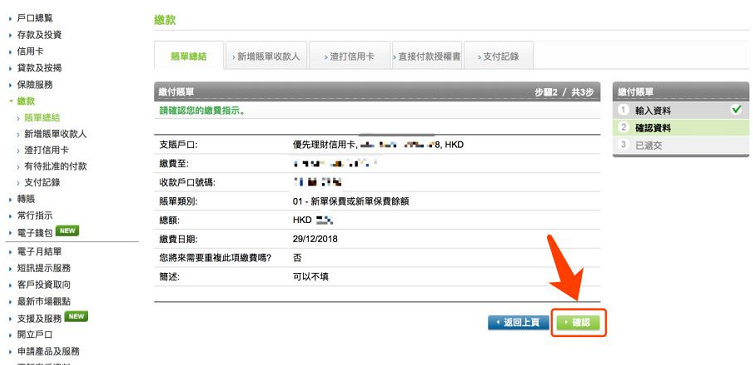Switch to the 賬單總結 tab
The image size is (753, 365).
[x=189, y=56]
